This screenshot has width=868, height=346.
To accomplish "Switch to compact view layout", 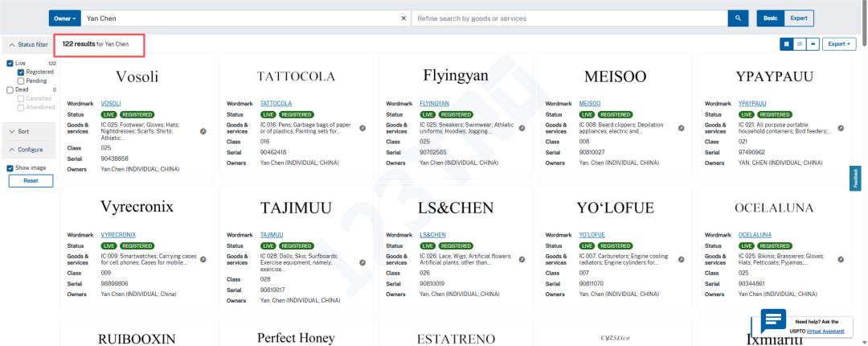I will coord(813,43).
